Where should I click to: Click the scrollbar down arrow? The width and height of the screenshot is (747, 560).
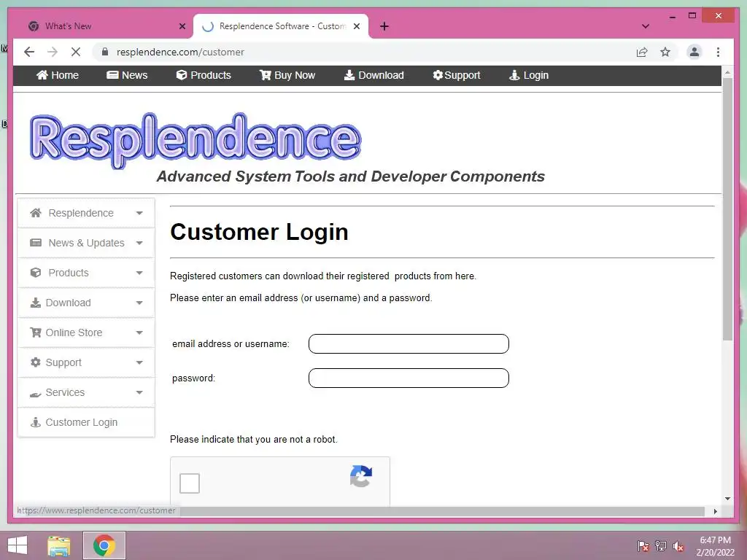727,499
